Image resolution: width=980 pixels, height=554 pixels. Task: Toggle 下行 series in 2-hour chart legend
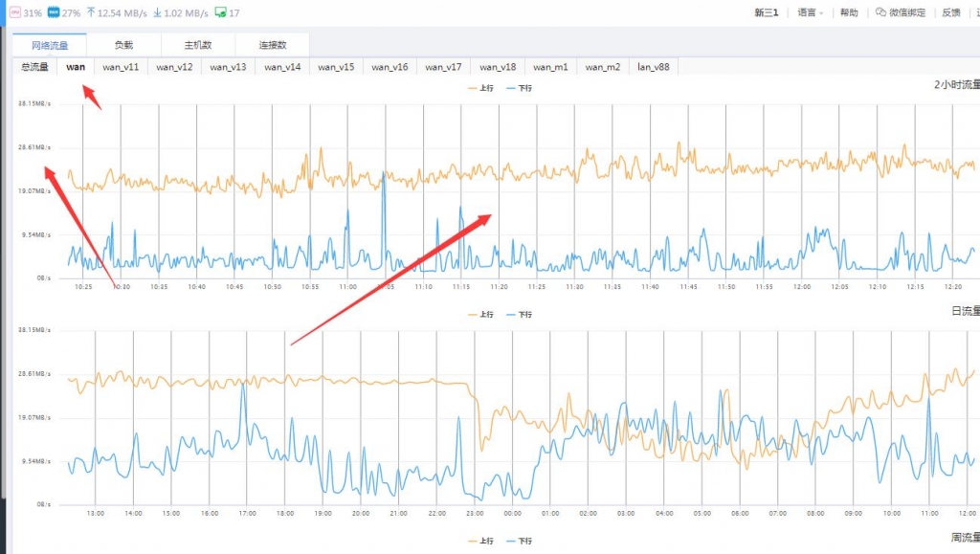[520, 88]
